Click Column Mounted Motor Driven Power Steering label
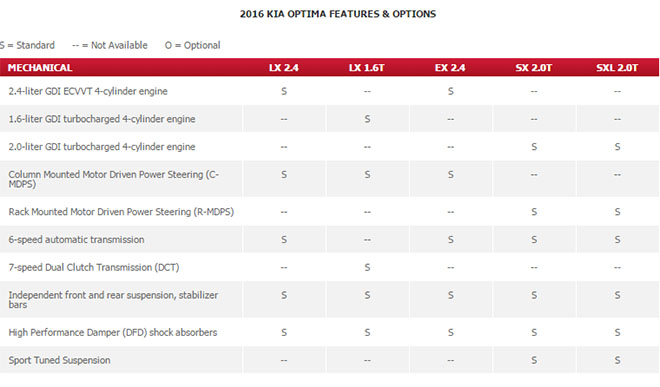660x387 pixels. tap(114, 179)
